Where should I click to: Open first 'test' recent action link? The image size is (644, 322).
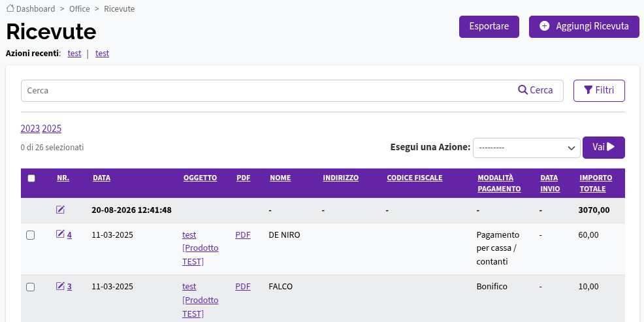pos(74,54)
